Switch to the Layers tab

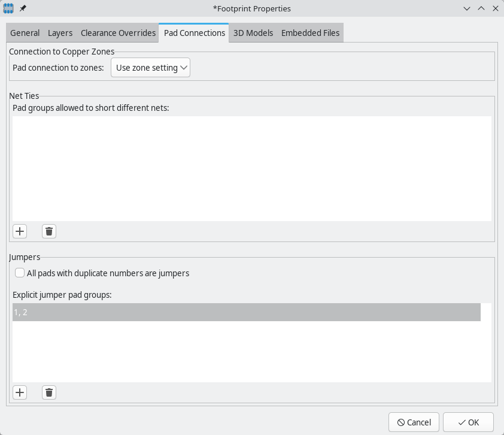pyautogui.click(x=60, y=33)
